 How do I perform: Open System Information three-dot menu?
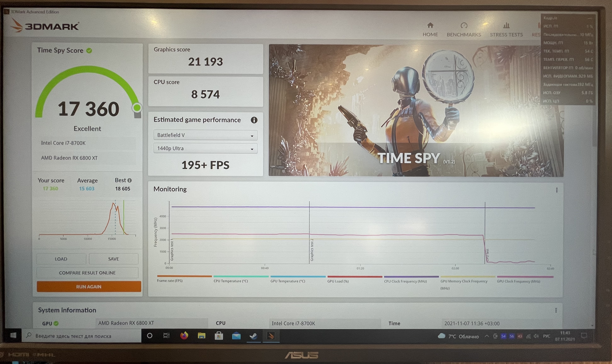(x=556, y=310)
